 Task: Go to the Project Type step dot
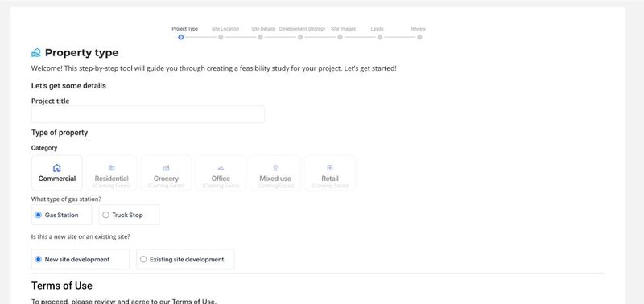click(x=180, y=37)
